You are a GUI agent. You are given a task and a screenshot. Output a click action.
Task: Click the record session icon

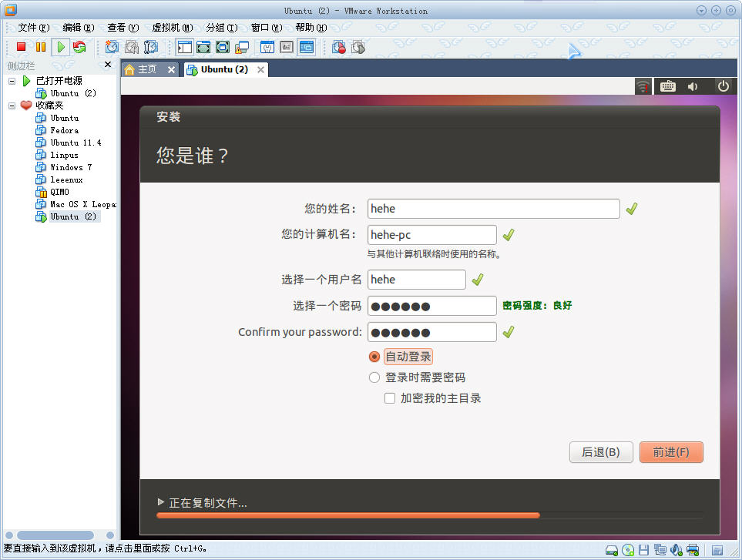point(339,47)
